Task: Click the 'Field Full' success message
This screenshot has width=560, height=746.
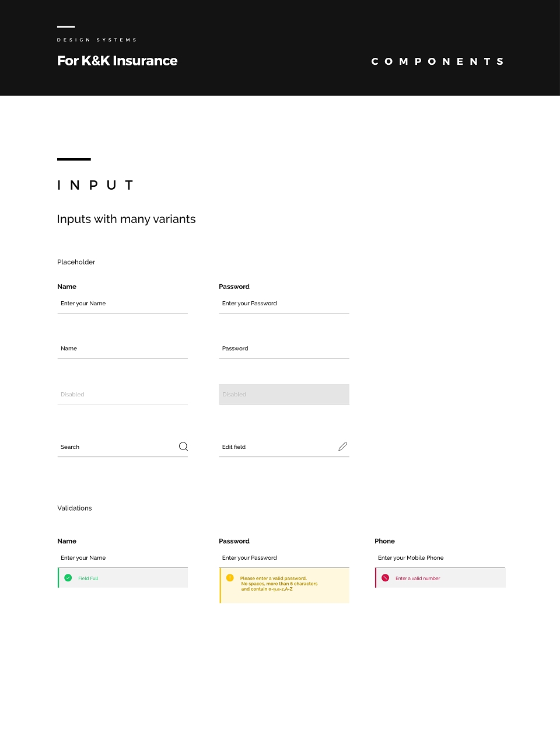Action: point(88,578)
